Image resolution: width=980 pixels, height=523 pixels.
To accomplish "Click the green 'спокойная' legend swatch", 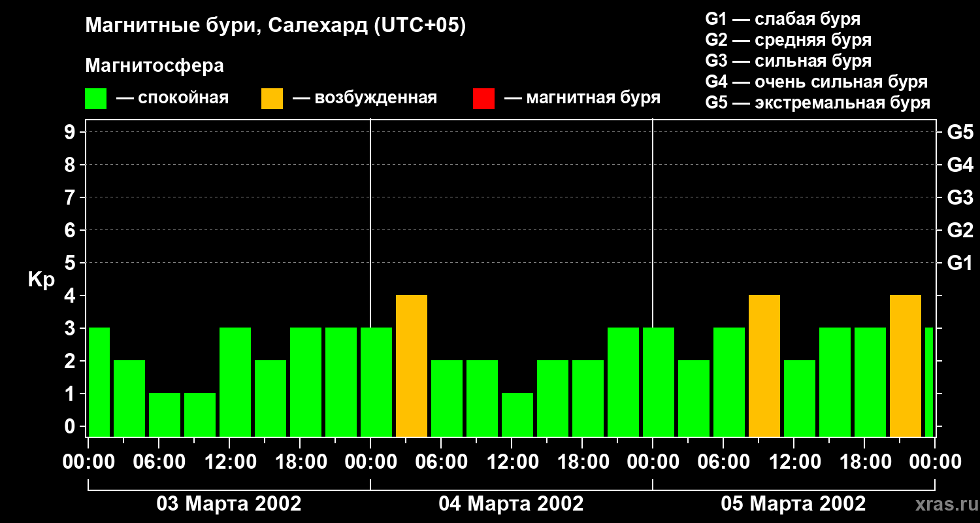I will (96, 99).
